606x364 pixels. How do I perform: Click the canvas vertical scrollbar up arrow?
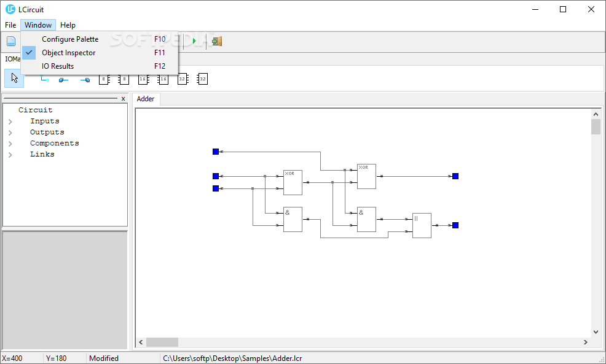click(596, 114)
